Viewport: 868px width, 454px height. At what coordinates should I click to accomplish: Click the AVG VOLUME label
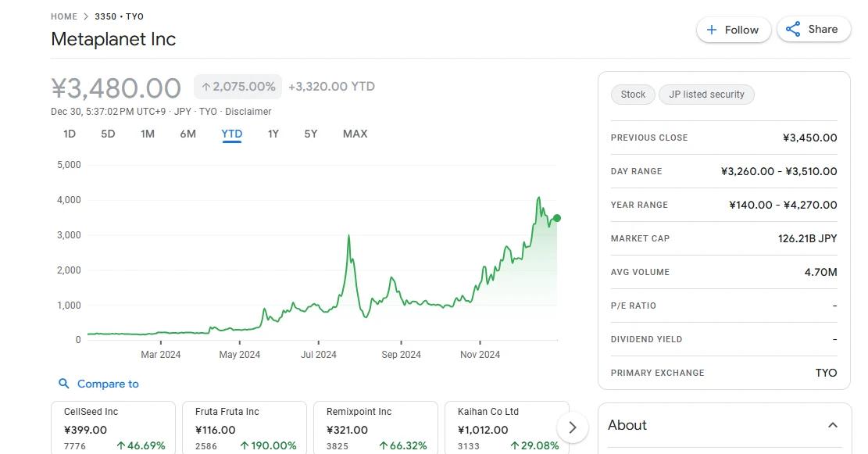click(641, 273)
